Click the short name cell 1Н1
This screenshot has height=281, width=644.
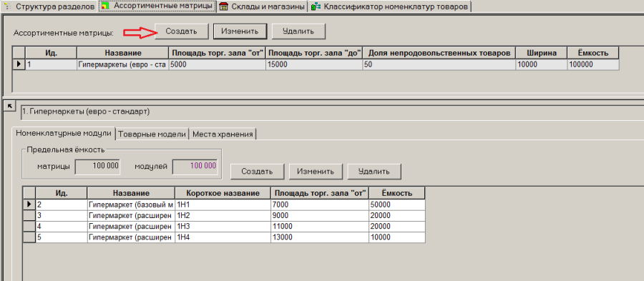[223, 204]
